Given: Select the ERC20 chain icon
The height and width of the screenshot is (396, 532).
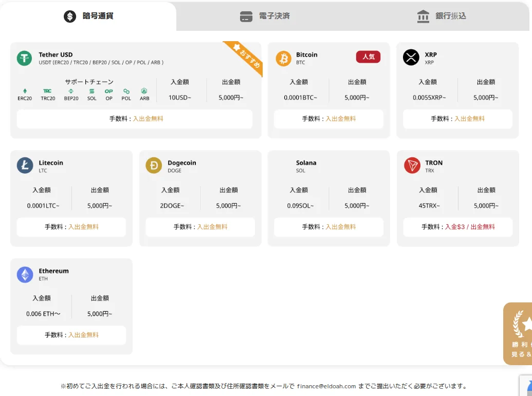Looking at the screenshot, I should click(x=25, y=91).
